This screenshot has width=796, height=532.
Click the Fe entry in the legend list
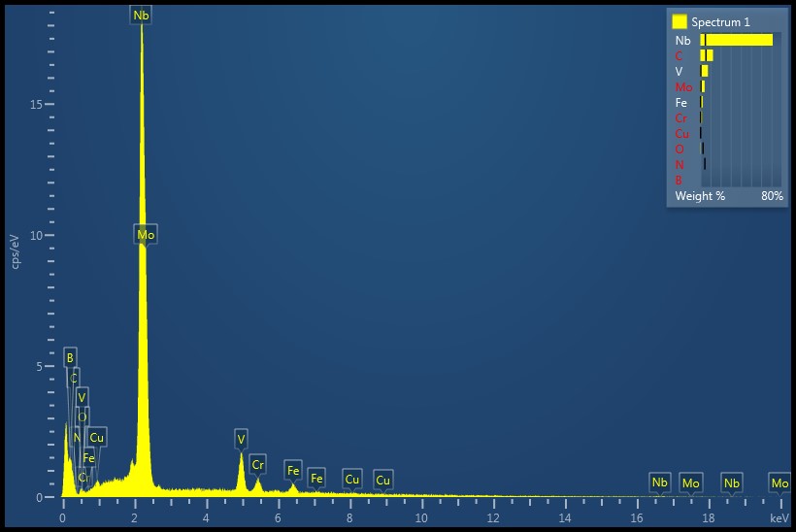(681, 103)
